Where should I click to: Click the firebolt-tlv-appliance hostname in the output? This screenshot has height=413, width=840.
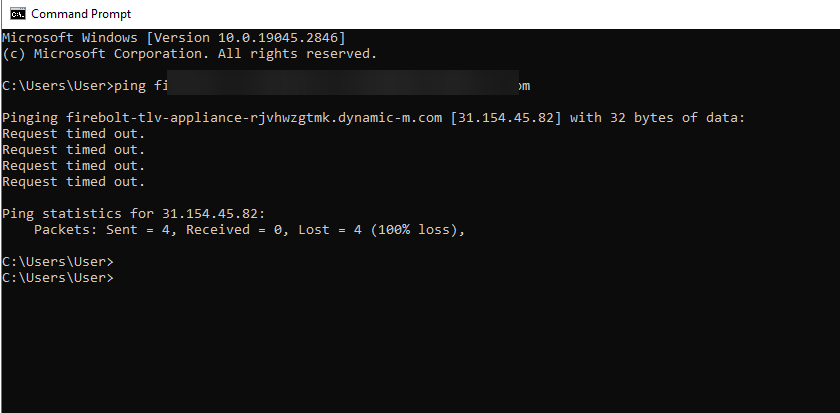[254, 118]
